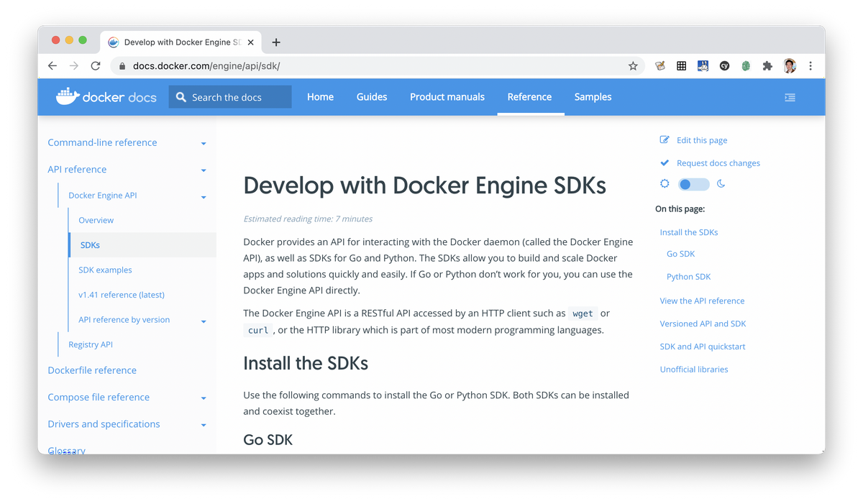Open the user profile avatar
The width and height of the screenshot is (863, 504).
point(790,66)
